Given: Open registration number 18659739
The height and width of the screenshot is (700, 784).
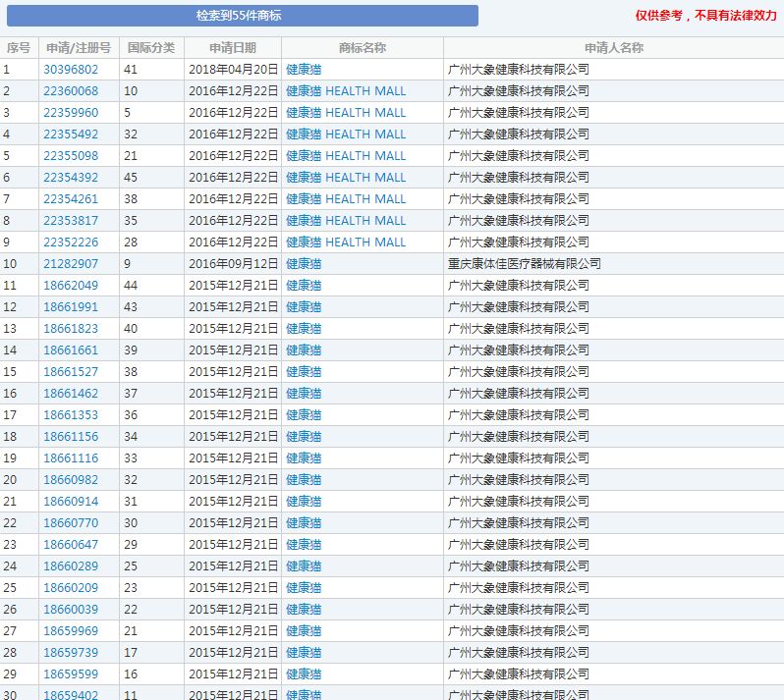Looking at the screenshot, I should (71, 653).
